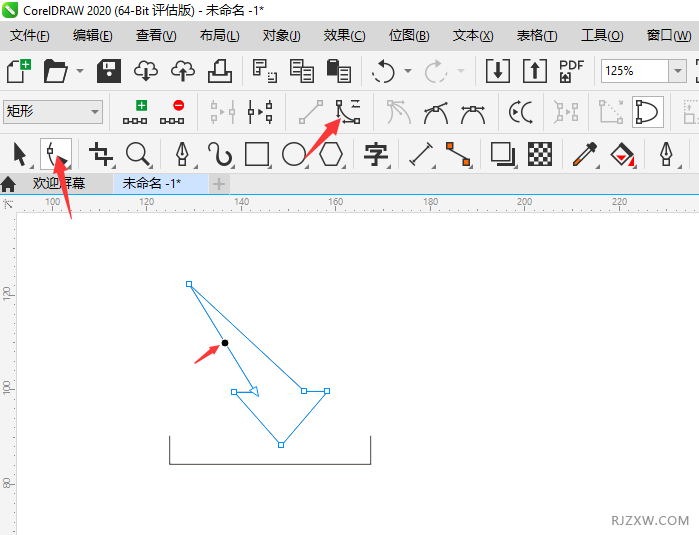Click the Redo arrow
The width and height of the screenshot is (699, 535).
click(x=436, y=71)
